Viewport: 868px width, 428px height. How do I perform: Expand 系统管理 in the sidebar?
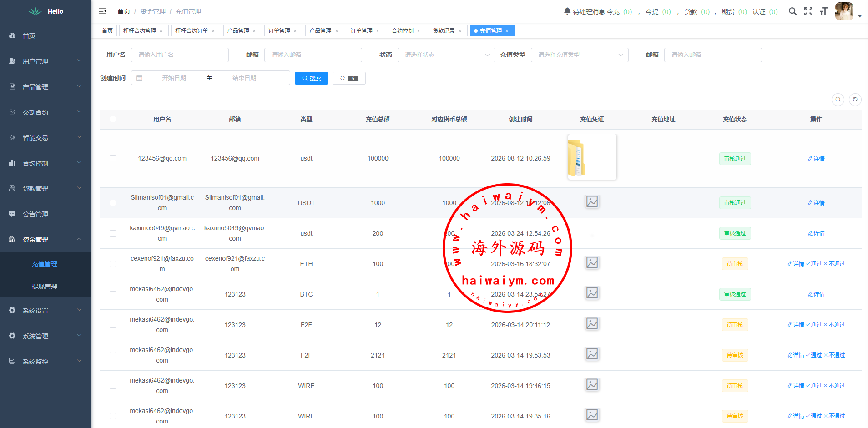pyautogui.click(x=45, y=336)
